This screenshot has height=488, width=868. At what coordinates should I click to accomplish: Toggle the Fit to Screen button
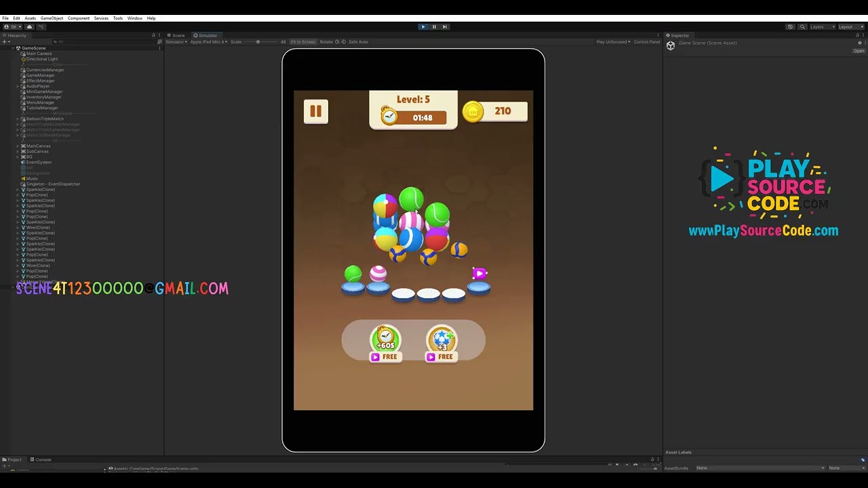tap(303, 42)
